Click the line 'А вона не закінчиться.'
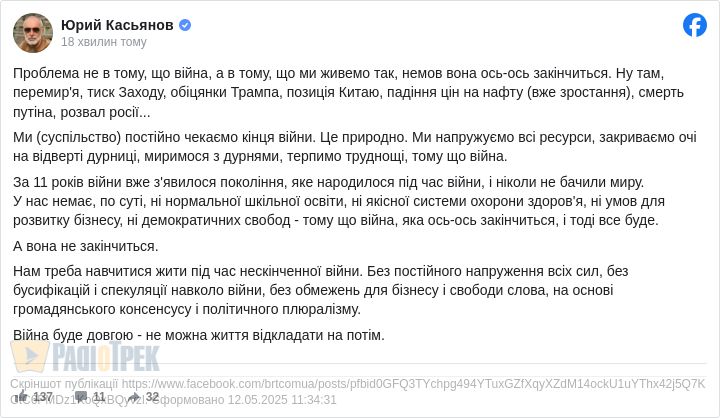The image size is (720, 418). pyautogui.click(x=86, y=246)
